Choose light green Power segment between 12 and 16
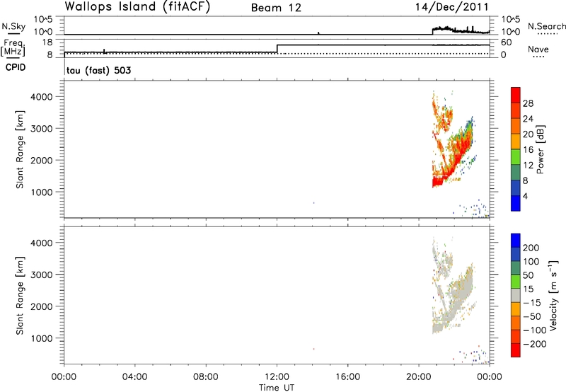Screen dimensions: 566x392 tap(516, 157)
